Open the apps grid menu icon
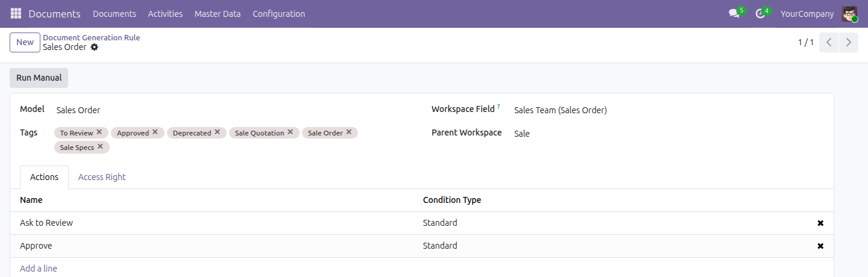868x277 pixels. pos(16,13)
